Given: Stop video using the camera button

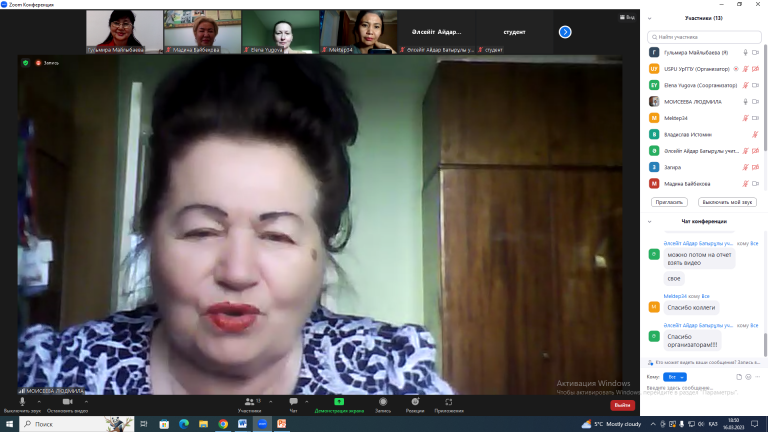Looking at the screenshot, I should (67, 401).
